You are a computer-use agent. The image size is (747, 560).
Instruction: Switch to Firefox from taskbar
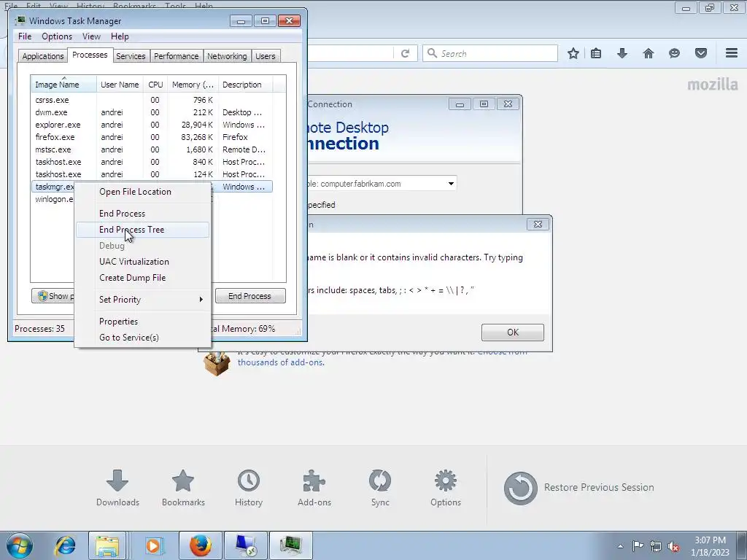point(200,545)
